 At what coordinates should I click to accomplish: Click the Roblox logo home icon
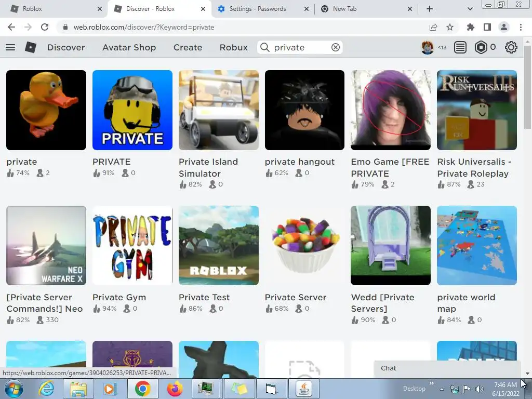[31, 47]
